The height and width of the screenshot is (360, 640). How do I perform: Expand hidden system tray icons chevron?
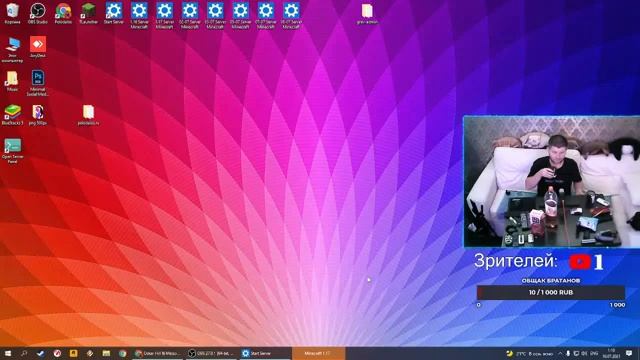(x=560, y=353)
